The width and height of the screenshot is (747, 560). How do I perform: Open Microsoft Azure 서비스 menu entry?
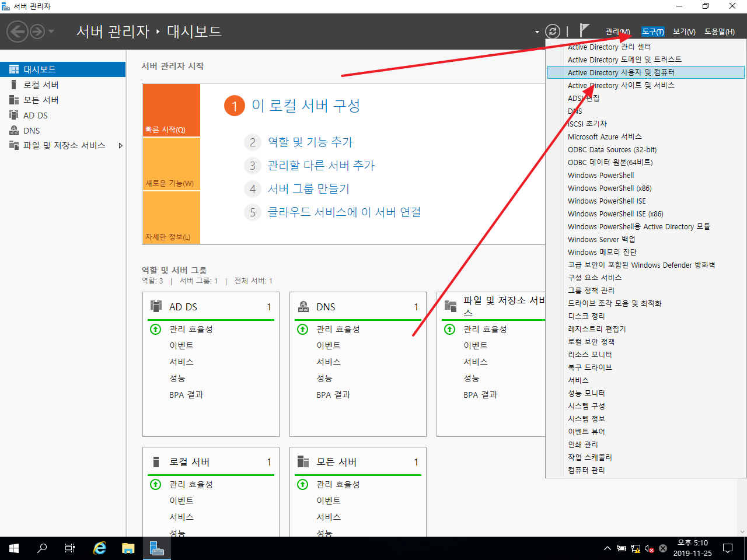coord(645,136)
